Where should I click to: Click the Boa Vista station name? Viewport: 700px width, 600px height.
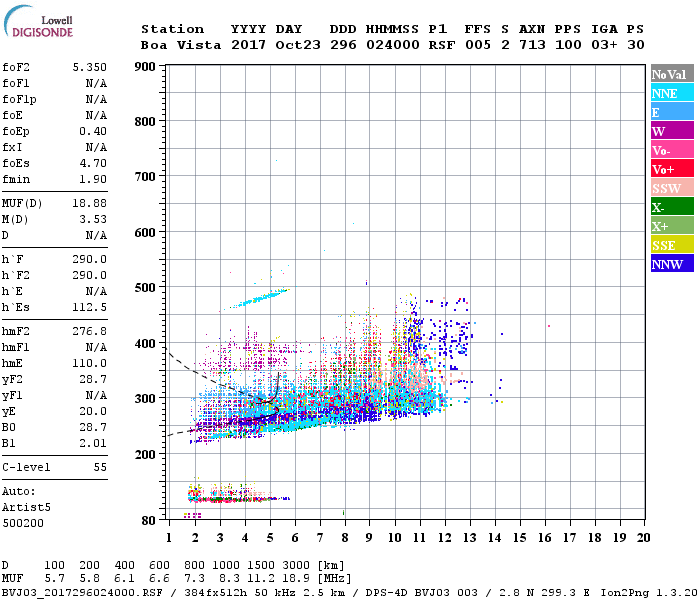coord(181,45)
